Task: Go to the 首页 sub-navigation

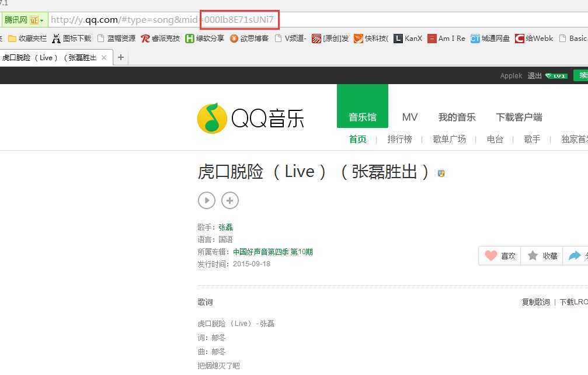Action: (358, 139)
